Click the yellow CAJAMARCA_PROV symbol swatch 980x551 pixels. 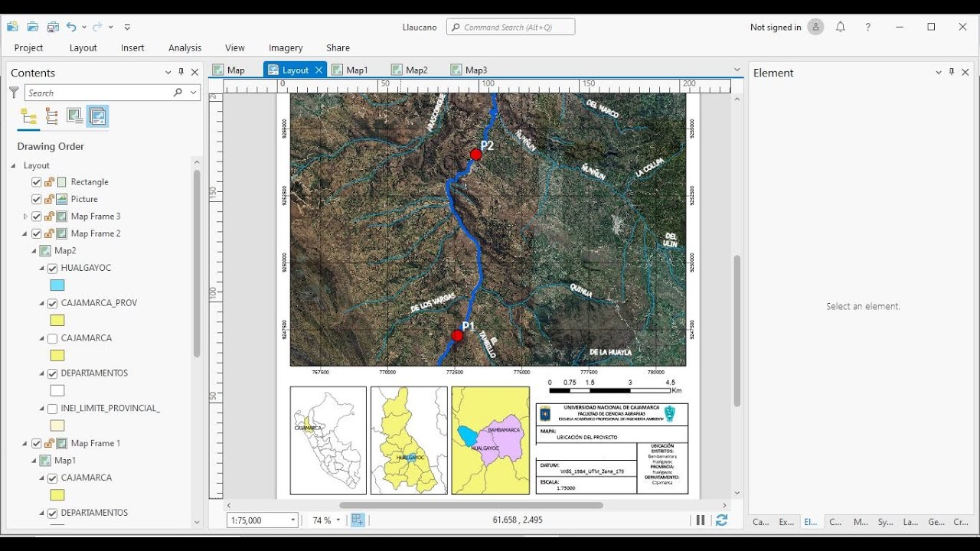pyautogui.click(x=57, y=321)
